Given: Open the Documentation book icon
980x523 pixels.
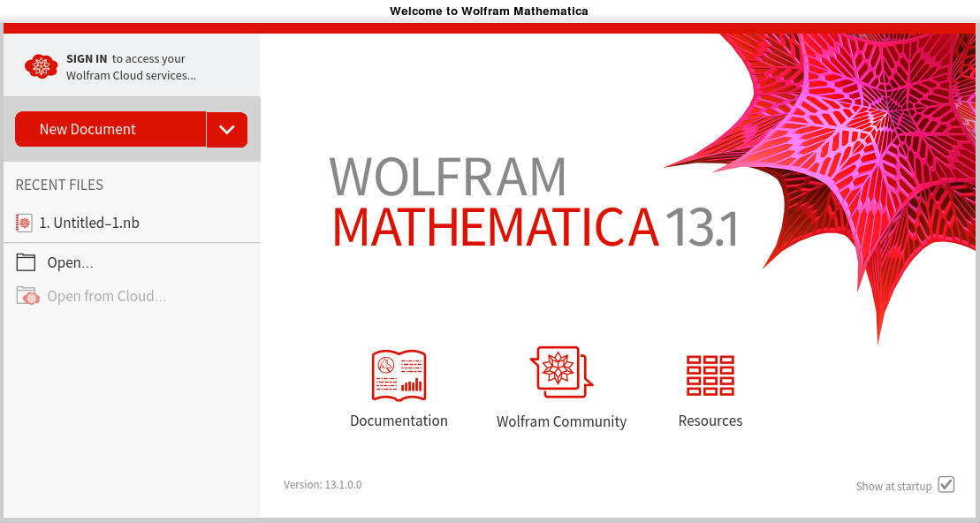Looking at the screenshot, I should click(x=399, y=375).
